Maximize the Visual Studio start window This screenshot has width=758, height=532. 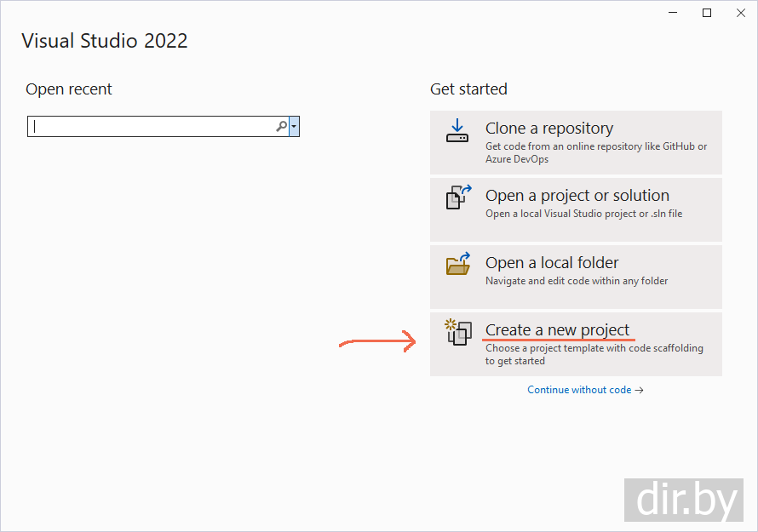click(x=707, y=13)
